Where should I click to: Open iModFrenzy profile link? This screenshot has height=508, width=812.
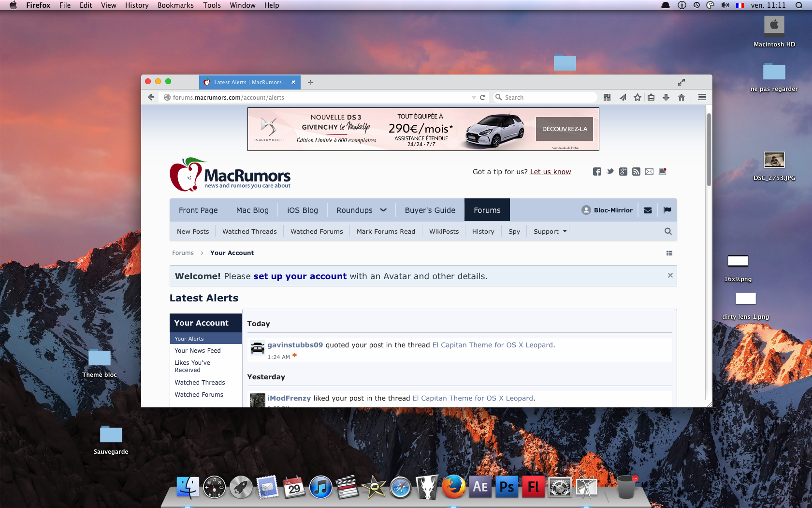[x=289, y=398]
